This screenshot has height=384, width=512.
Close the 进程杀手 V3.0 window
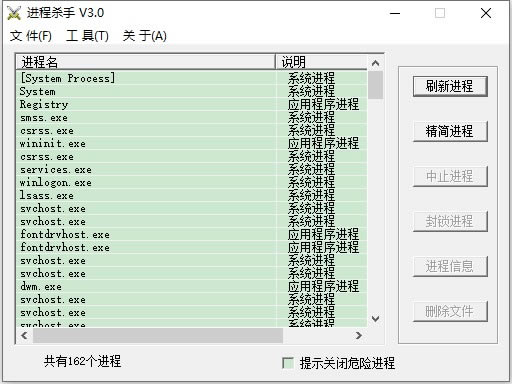[486, 13]
